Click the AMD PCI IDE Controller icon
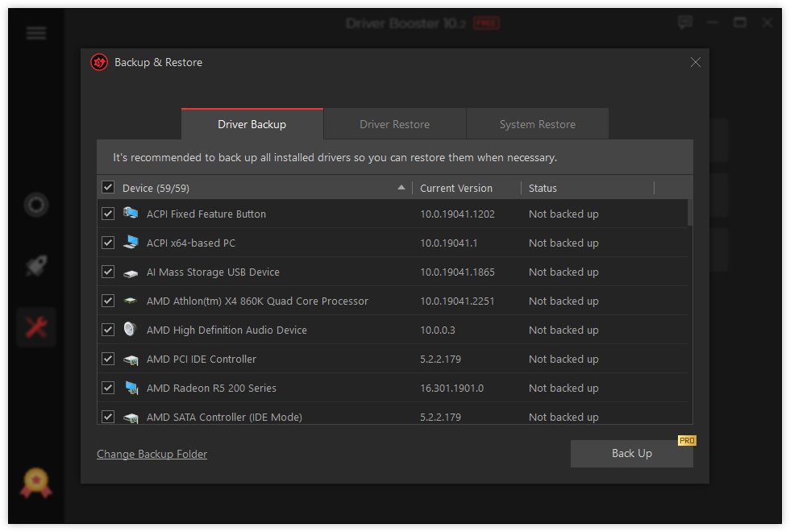Viewport: 790px width, 532px height. click(131, 360)
